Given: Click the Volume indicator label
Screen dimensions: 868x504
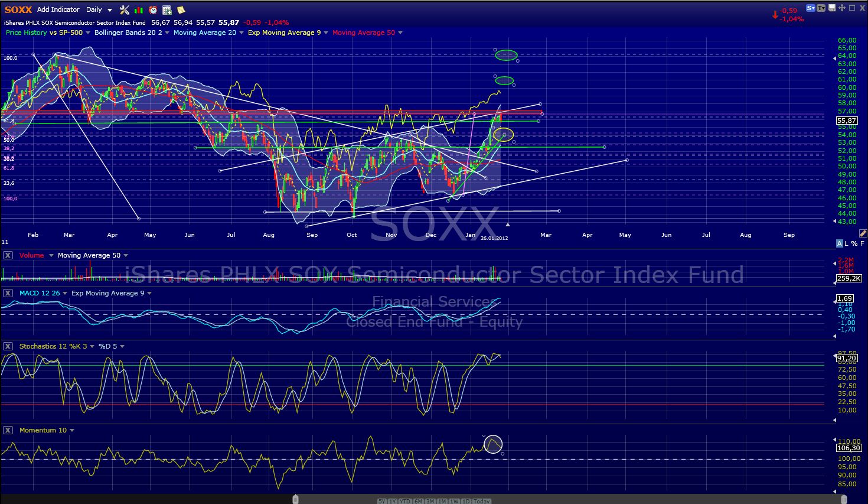Looking at the screenshot, I should click(32, 255).
